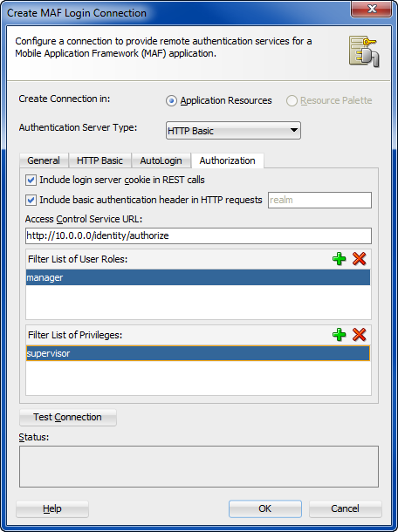Click the Test Connection button

click(x=67, y=417)
